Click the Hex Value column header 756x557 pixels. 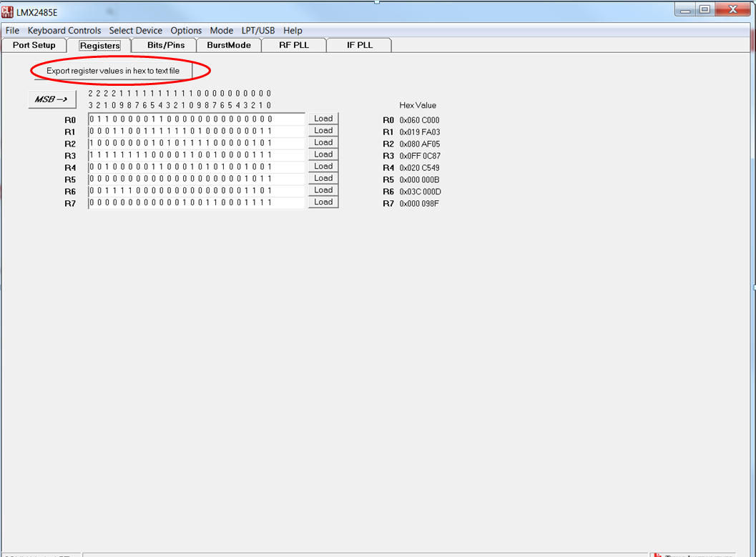(418, 105)
